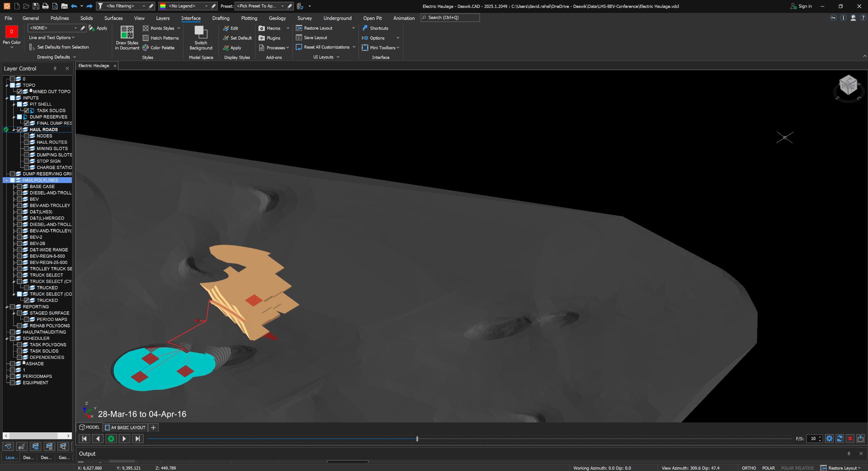Toggle MINED OUT TOPO layer checkbox
Image resolution: width=868 pixels, height=471 pixels.
pos(19,91)
